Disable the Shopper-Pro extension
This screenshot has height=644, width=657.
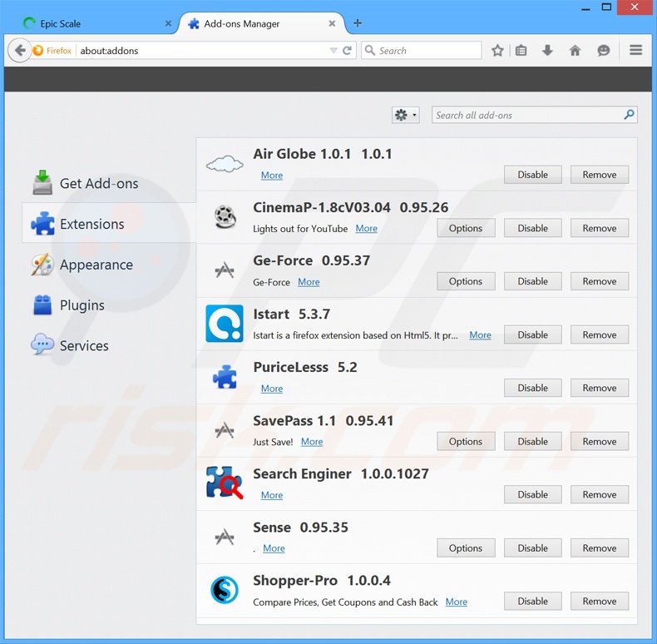pos(532,601)
